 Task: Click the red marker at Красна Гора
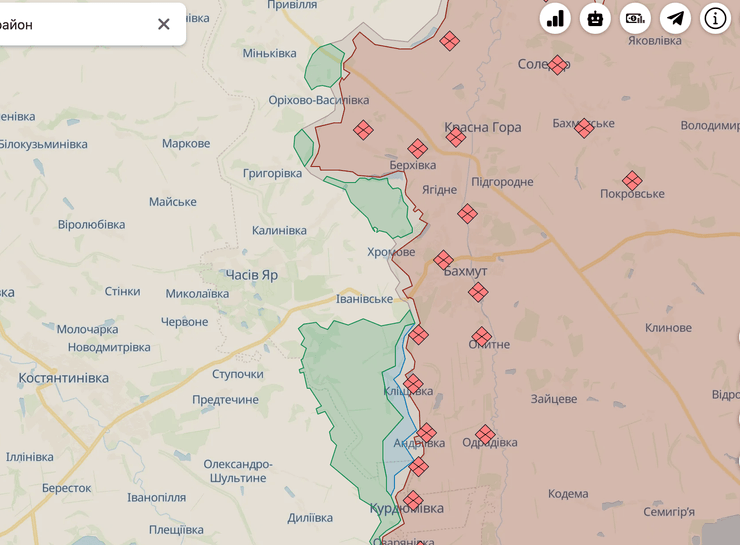(x=456, y=137)
